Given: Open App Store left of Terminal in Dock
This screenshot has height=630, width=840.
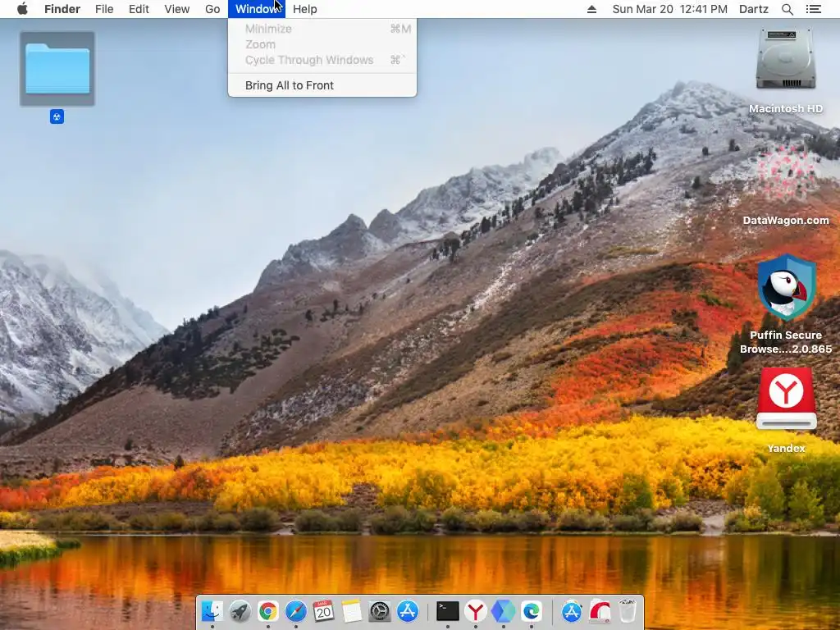Looking at the screenshot, I should point(407,610).
